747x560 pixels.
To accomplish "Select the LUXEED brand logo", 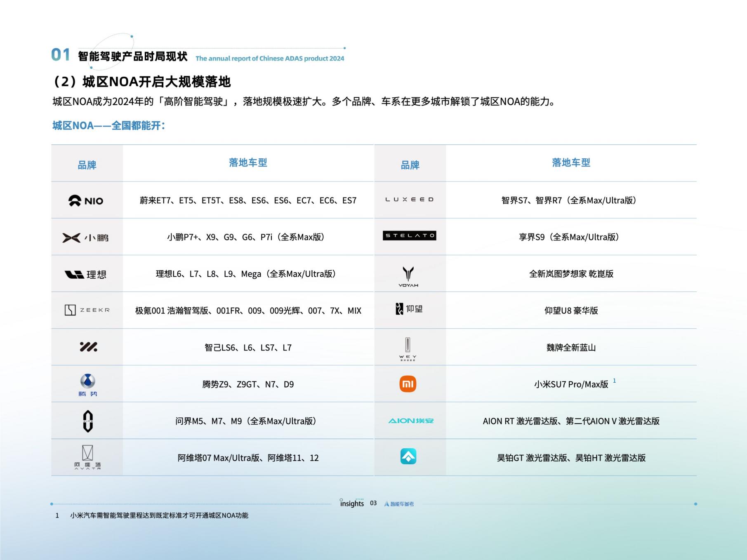I will [409, 199].
